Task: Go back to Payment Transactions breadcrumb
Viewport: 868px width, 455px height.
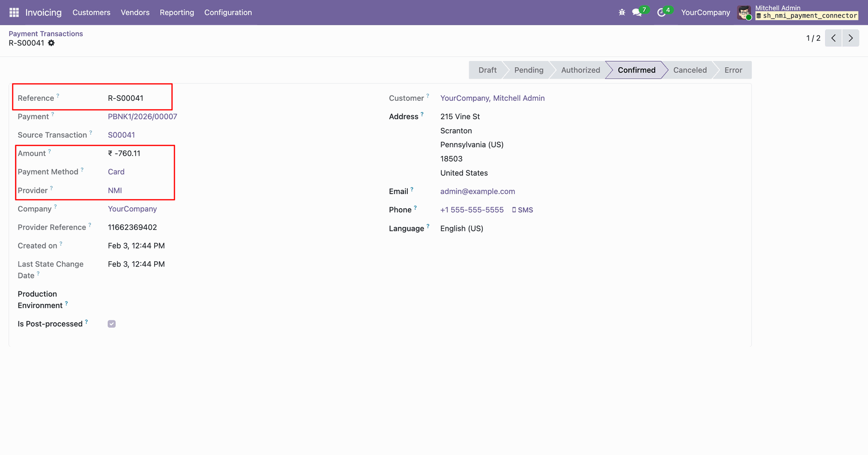Action: coord(46,33)
